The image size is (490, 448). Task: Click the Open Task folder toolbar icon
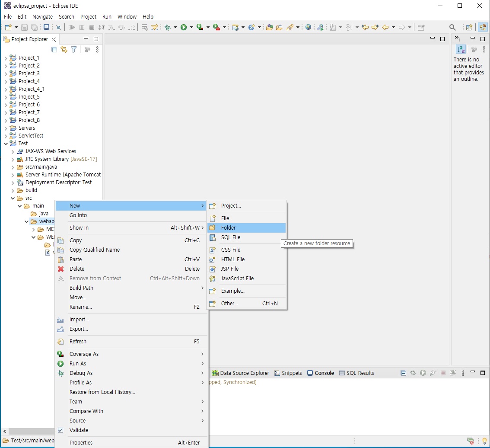point(279,27)
